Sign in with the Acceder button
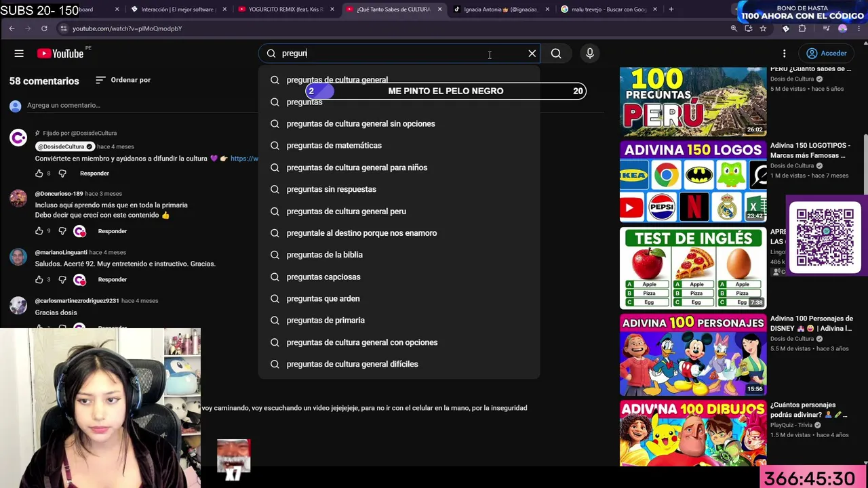The image size is (868, 488). coord(827,54)
